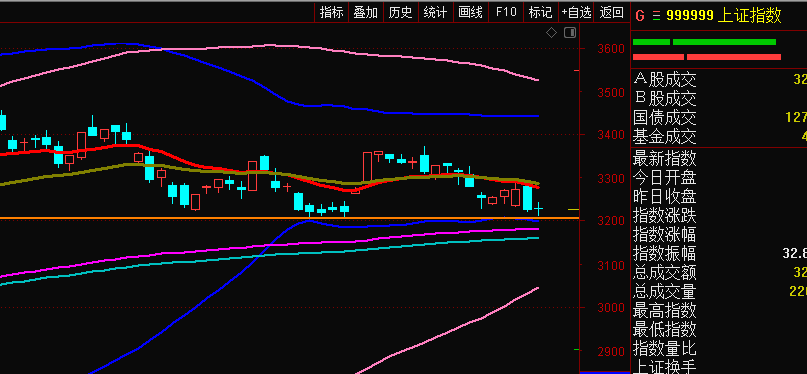Open the 指标 indicators menu
The width and height of the screenshot is (807, 374).
pos(331,13)
